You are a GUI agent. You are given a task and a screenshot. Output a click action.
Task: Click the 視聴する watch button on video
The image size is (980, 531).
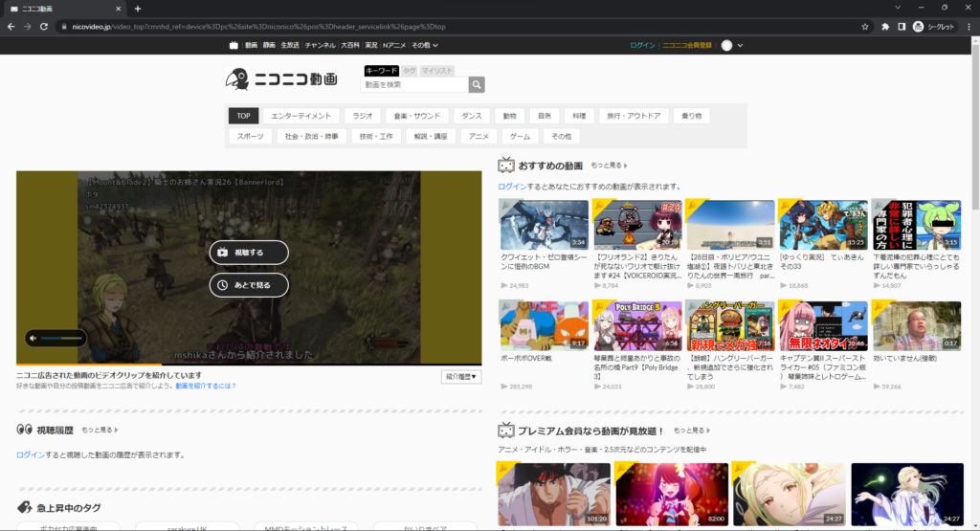click(249, 253)
